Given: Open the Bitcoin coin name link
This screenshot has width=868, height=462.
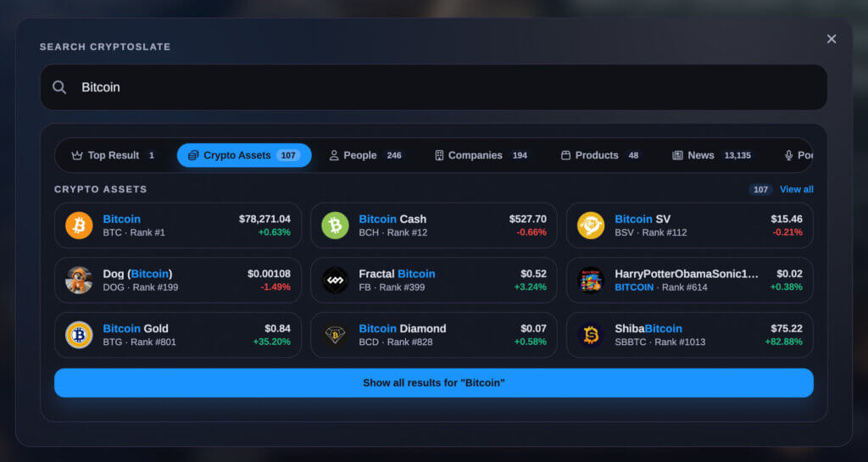Looking at the screenshot, I should coord(122,219).
